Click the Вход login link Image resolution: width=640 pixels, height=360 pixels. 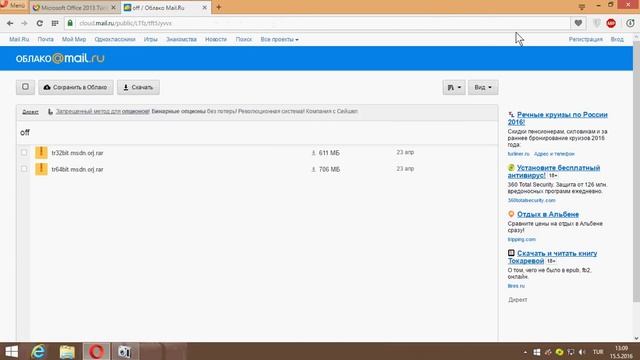617,39
